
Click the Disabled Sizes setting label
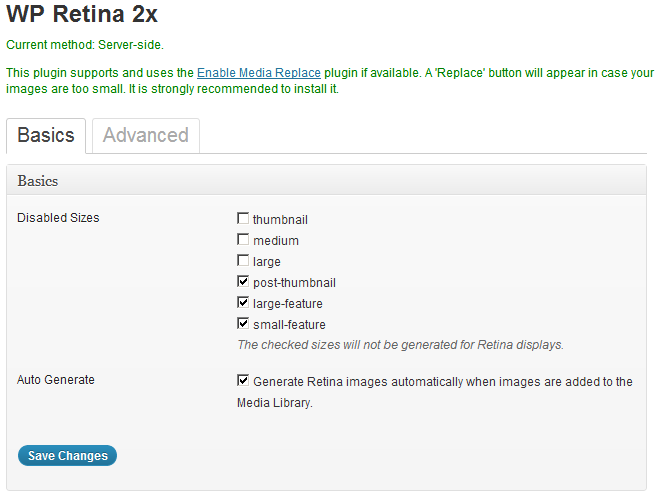click(58, 218)
